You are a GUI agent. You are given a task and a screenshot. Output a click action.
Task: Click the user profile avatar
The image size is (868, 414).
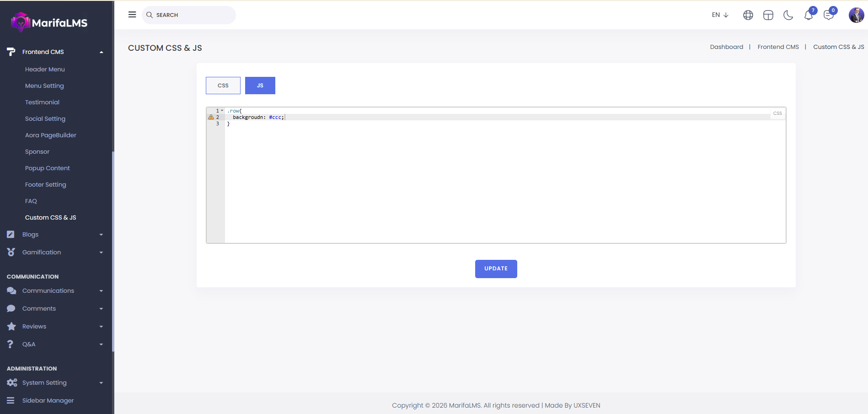pyautogui.click(x=856, y=15)
